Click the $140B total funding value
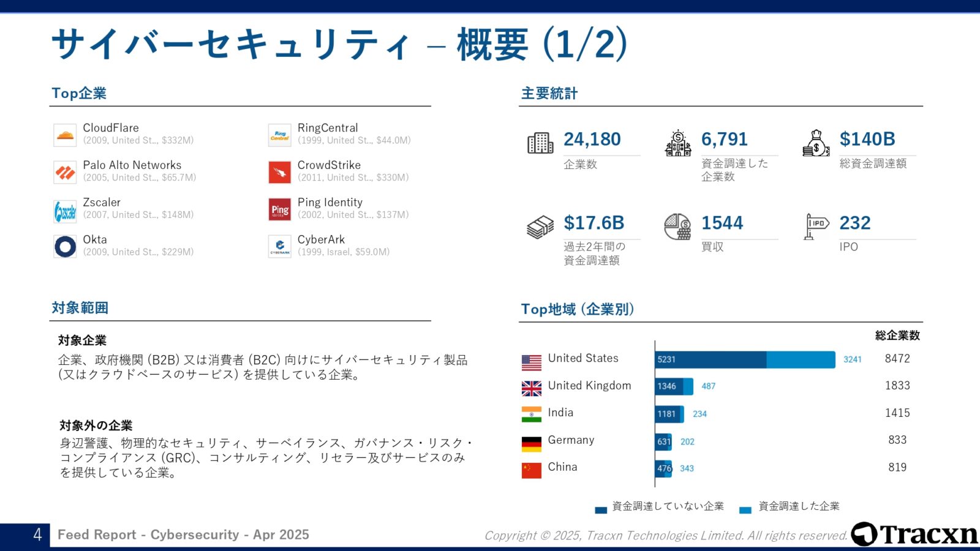 [x=867, y=140]
